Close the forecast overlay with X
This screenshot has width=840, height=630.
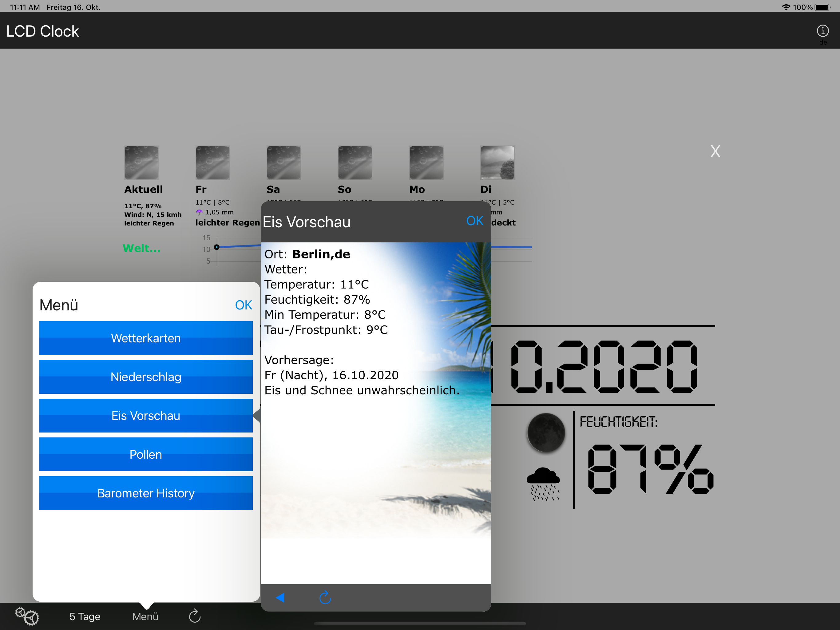(715, 151)
